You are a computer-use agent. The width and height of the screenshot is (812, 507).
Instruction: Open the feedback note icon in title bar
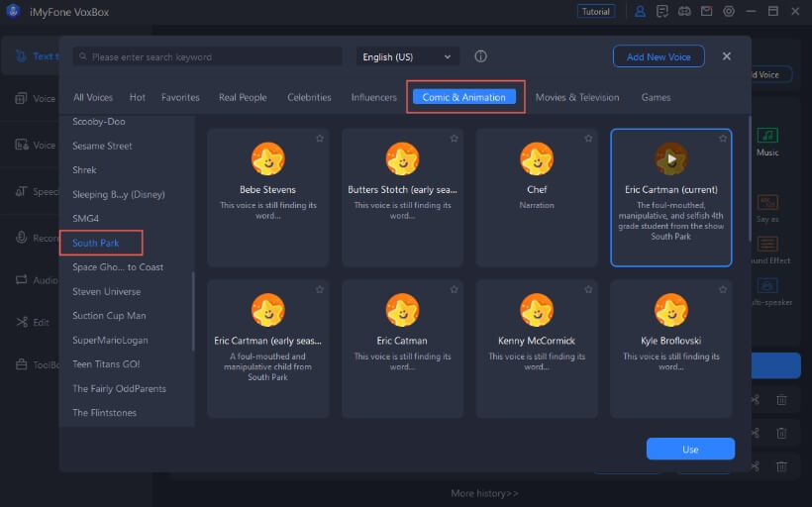pos(661,12)
